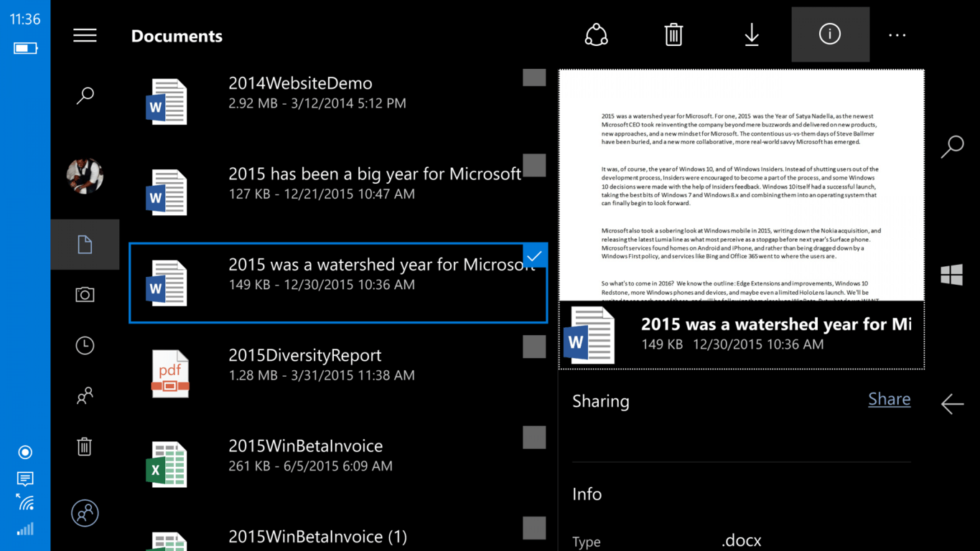Tap the Windows Start hardware key
Viewport: 980px width, 551px height.
point(952,275)
